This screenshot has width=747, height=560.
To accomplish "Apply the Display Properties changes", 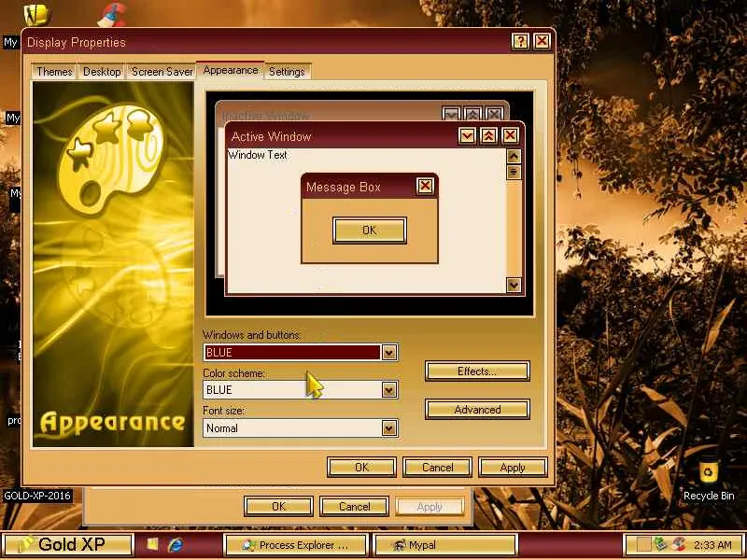I will pyautogui.click(x=513, y=468).
